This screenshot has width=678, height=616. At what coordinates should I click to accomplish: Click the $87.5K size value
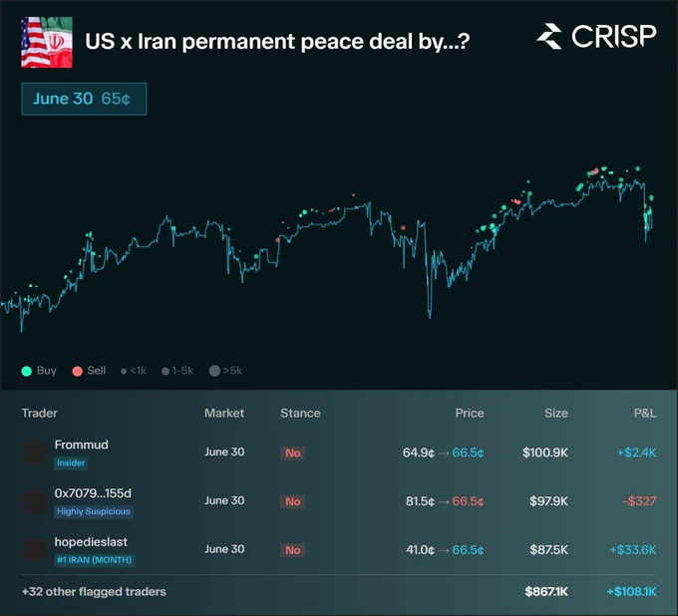(548, 550)
